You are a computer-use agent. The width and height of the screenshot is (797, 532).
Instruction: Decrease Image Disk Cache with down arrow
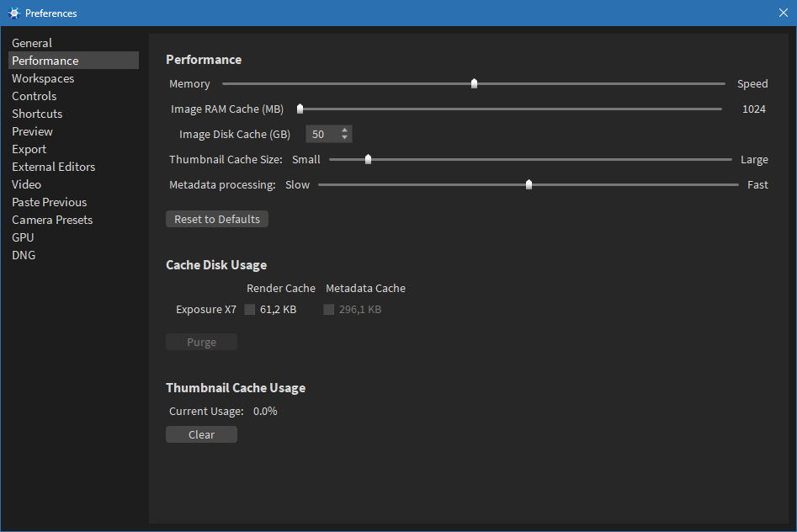pyautogui.click(x=344, y=138)
